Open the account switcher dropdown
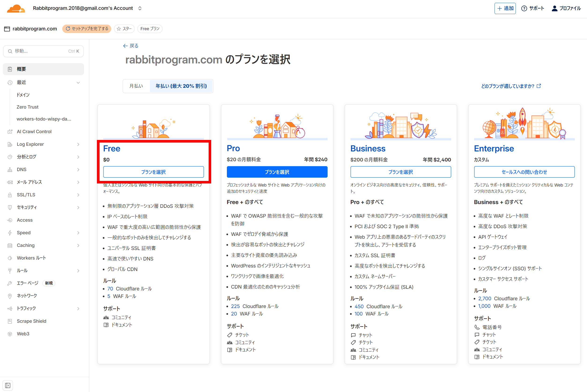The image size is (587, 392). (x=140, y=8)
